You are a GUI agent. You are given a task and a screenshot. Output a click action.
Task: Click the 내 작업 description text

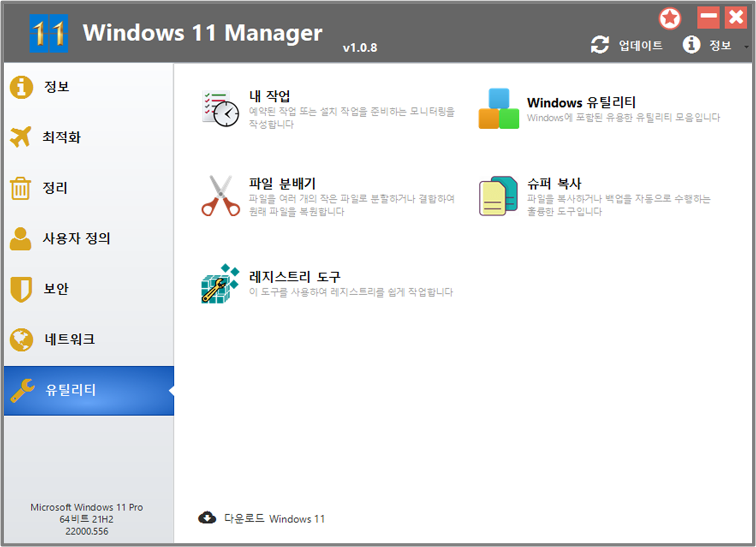352,118
